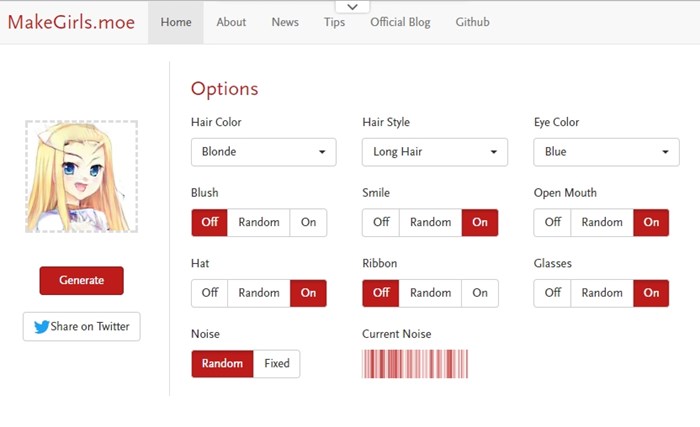Screen dimensions: 700x427
Task: Set Ribbon to On
Action: click(480, 293)
